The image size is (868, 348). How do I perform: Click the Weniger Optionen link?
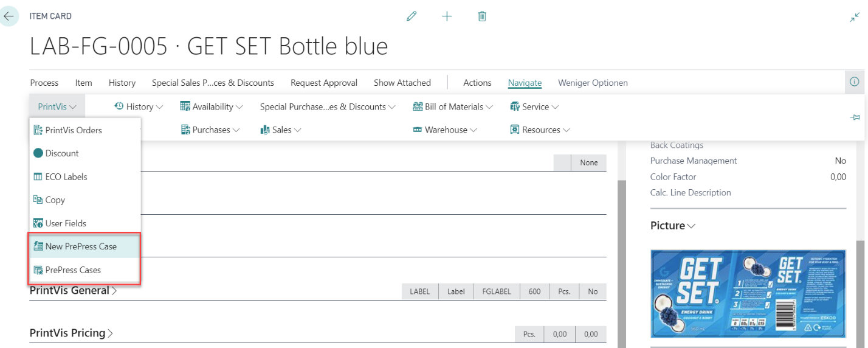[x=593, y=83]
